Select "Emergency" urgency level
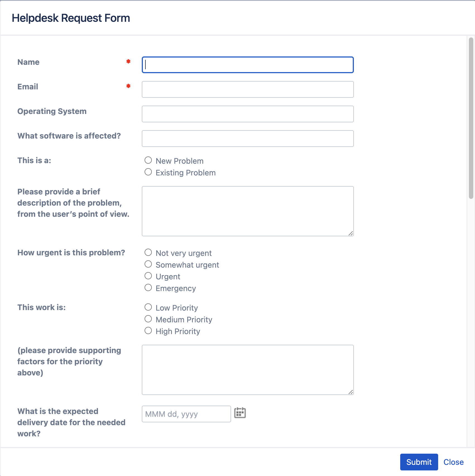 click(148, 287)
